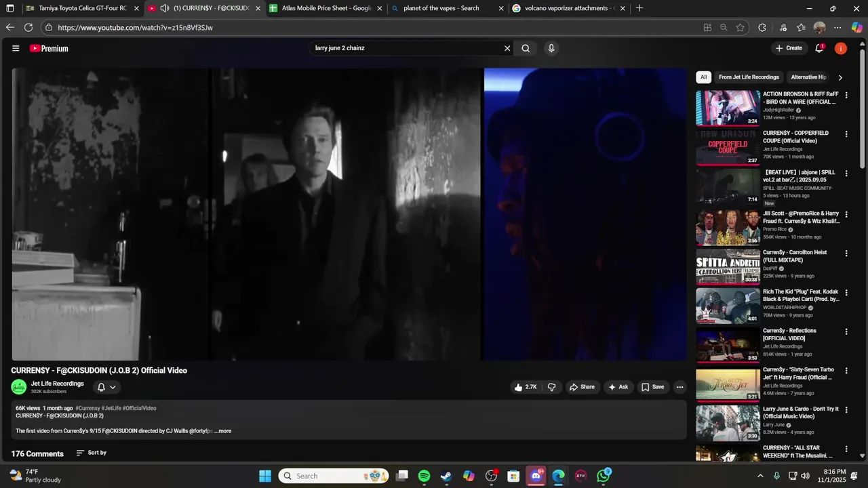Screen dimensions: 868x488
Task: Open Rich The Kid Plug thumbnail
Action: click(x=728, y=306)
